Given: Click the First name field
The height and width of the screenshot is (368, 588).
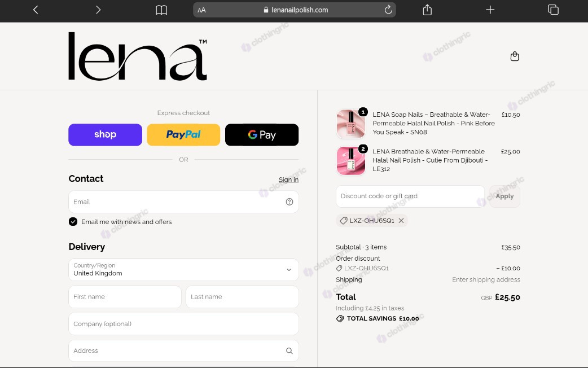Looking at the screenshot, I should tap(125, 297).
